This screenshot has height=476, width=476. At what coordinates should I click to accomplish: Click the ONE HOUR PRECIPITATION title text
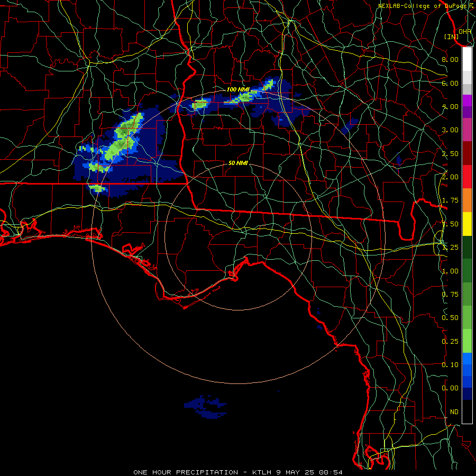186,472
